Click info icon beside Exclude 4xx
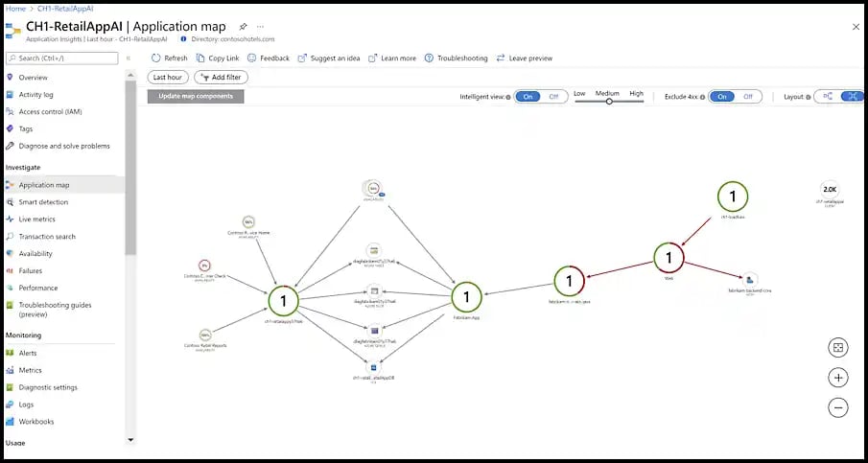Image resolution: width=868 pixels, height=463 pixels. (702, 97)
